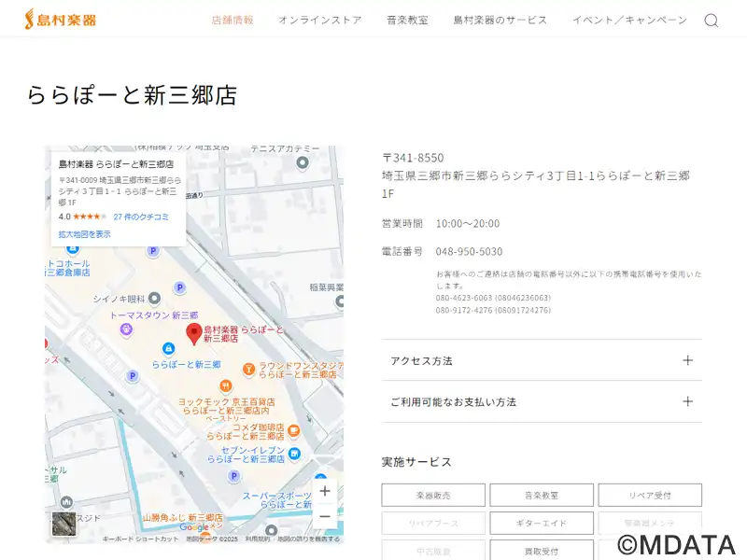The image size is (747, 560).
Task: Click 拡大地図を表示 link
Action: [x=84, y=234]
